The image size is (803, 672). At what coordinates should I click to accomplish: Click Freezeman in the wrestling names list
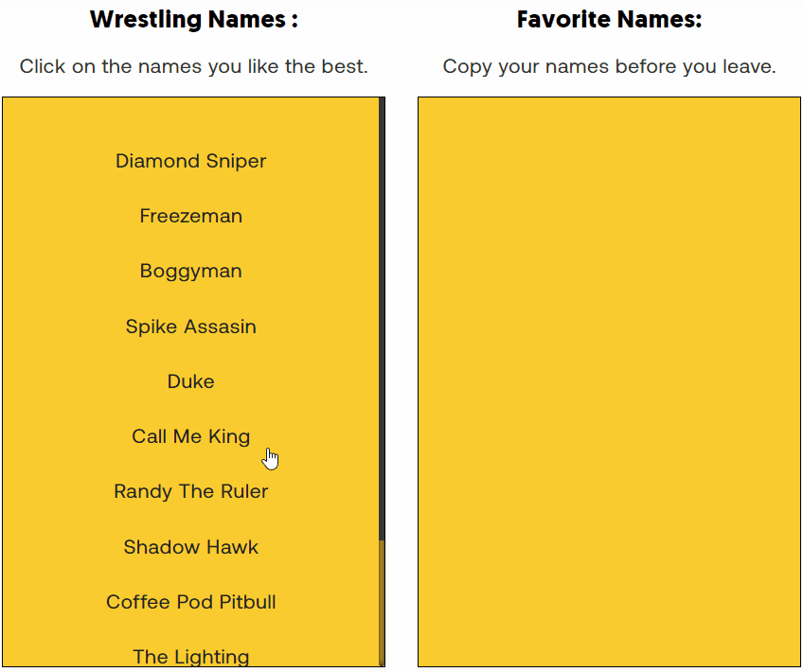click(190, 216)
